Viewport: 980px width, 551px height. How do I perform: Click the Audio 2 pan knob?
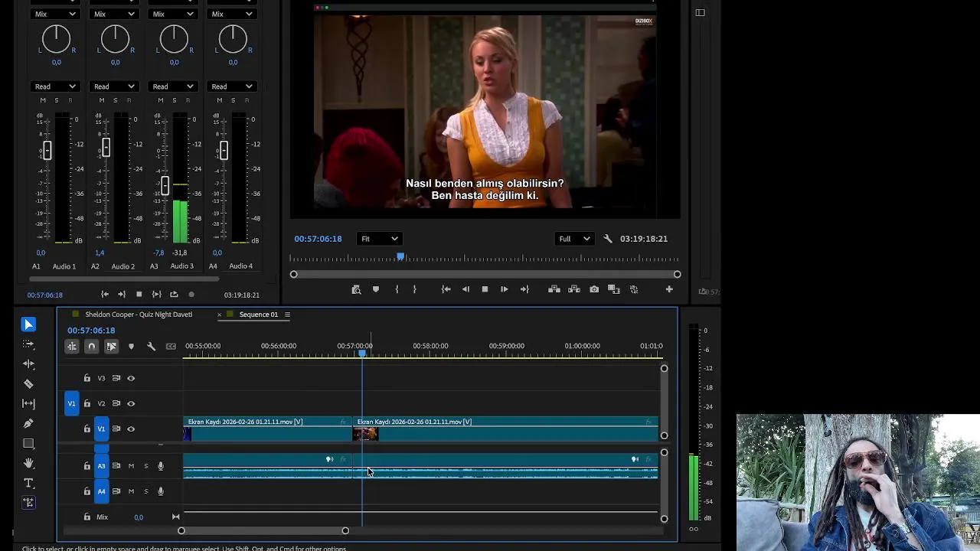point(115,39)
